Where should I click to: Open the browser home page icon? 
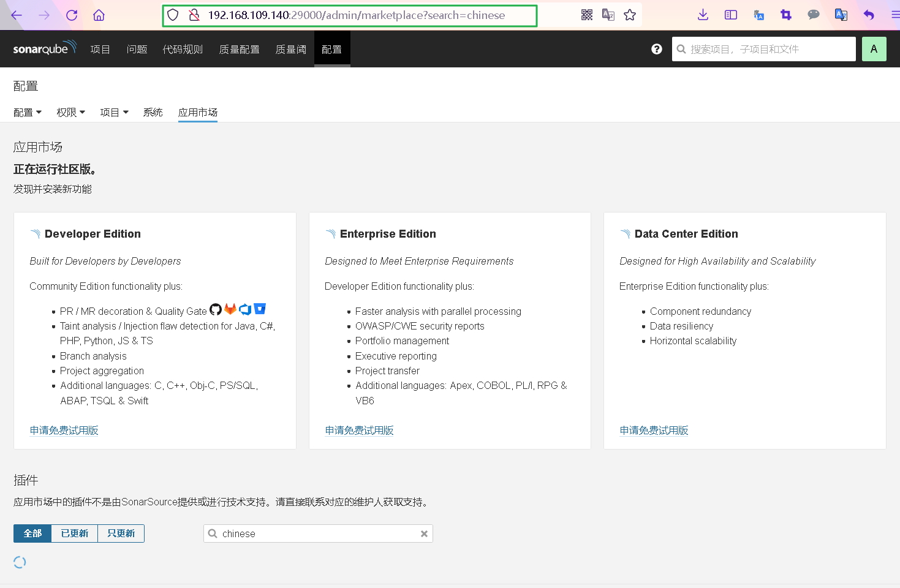(x=99, y=15)
